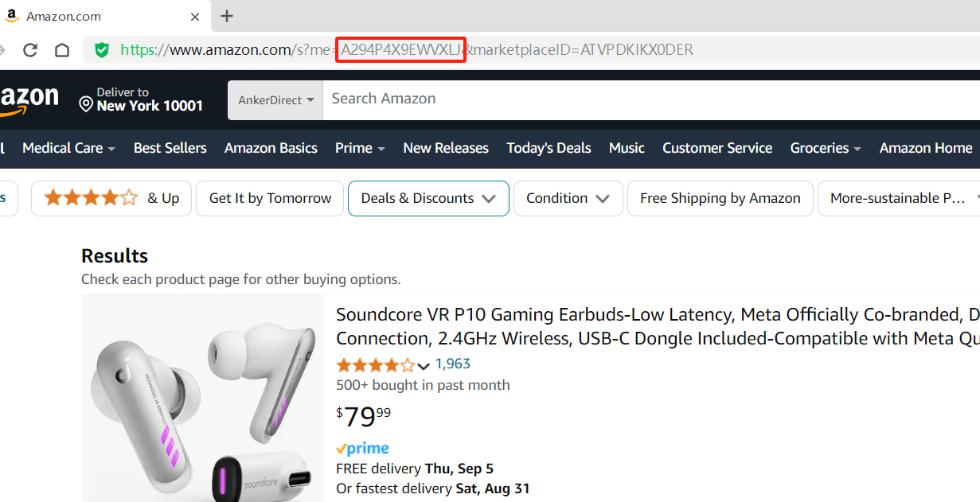The width and height of the screenshot is (980, 502).
Task: Open a new browser tab
Action: click(227, 16)
